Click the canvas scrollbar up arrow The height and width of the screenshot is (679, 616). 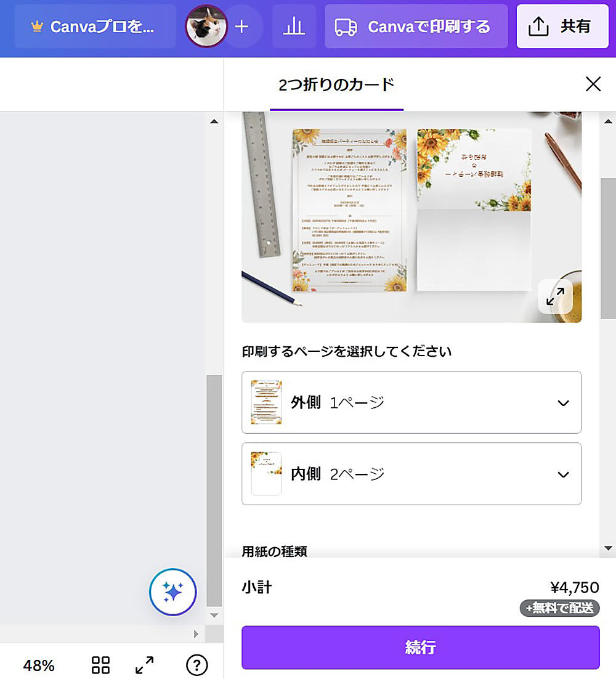coord(214,121)
